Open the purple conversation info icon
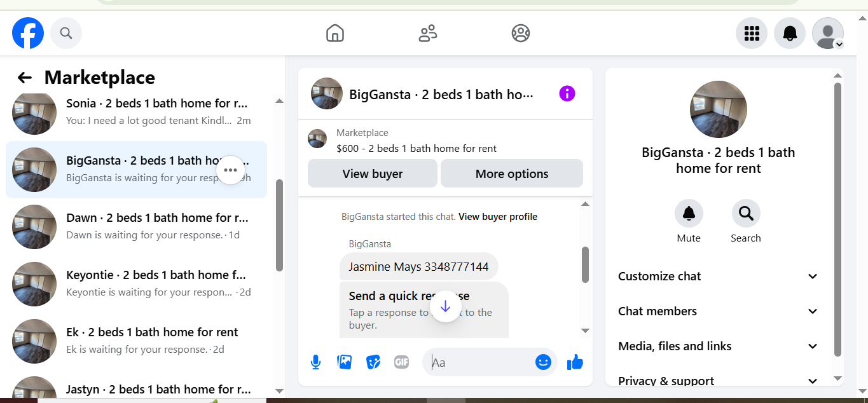868x403 pixels. (567, 93)
